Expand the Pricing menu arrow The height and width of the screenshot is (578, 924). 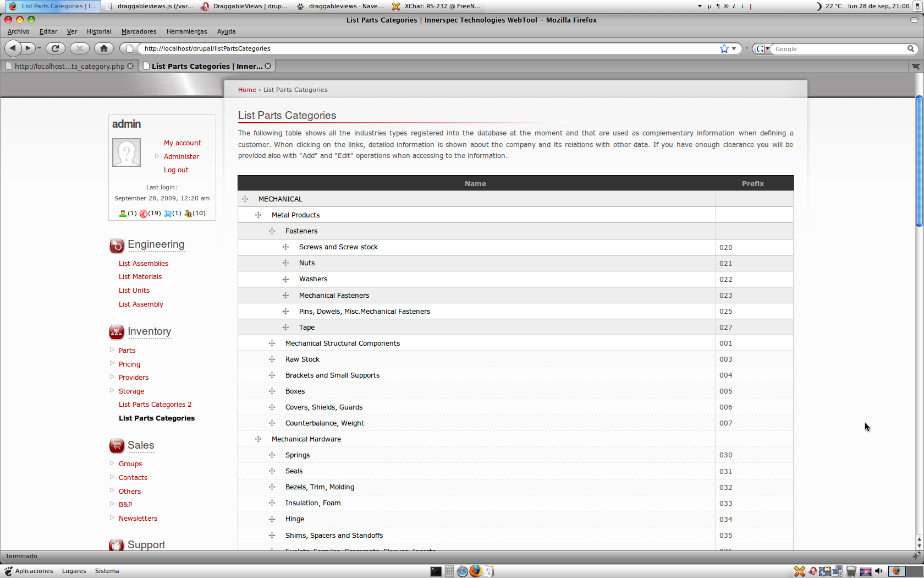click(x=112, y=363)
